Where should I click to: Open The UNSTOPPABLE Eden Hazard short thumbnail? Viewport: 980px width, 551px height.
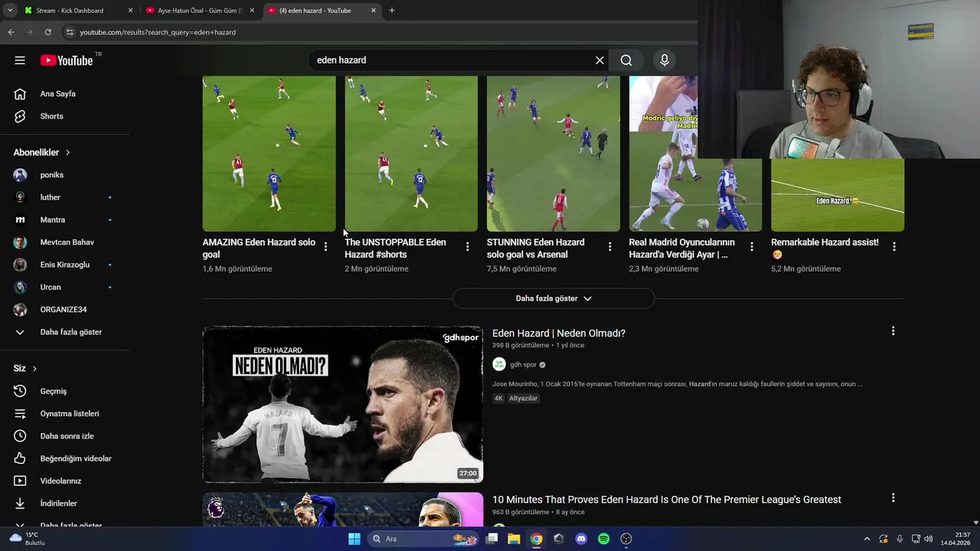411,153
